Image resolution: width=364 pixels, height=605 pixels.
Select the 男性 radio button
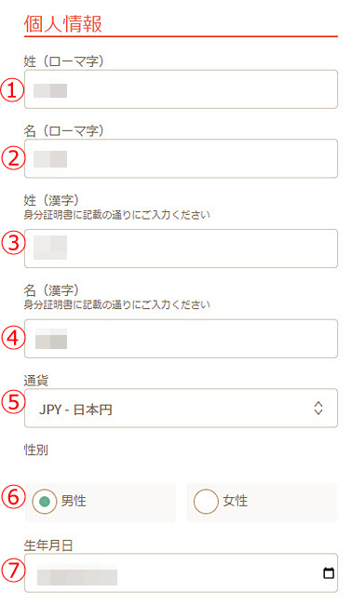tap(45, 502)
